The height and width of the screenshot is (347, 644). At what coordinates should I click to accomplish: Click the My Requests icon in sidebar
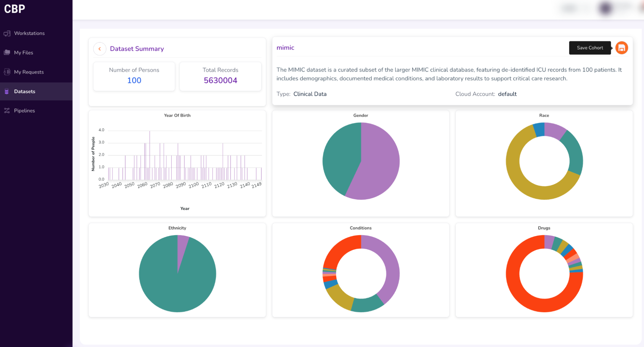click(x=7, y=72)
